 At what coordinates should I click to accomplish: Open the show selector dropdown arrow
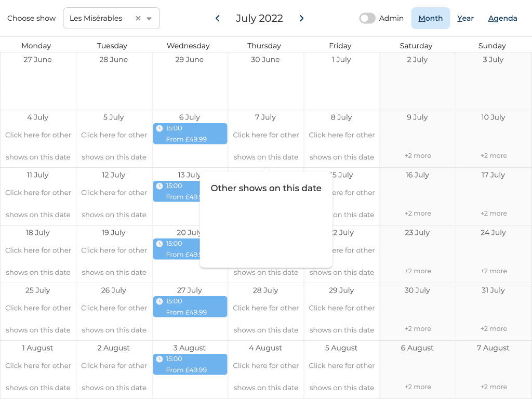[149, 18]
